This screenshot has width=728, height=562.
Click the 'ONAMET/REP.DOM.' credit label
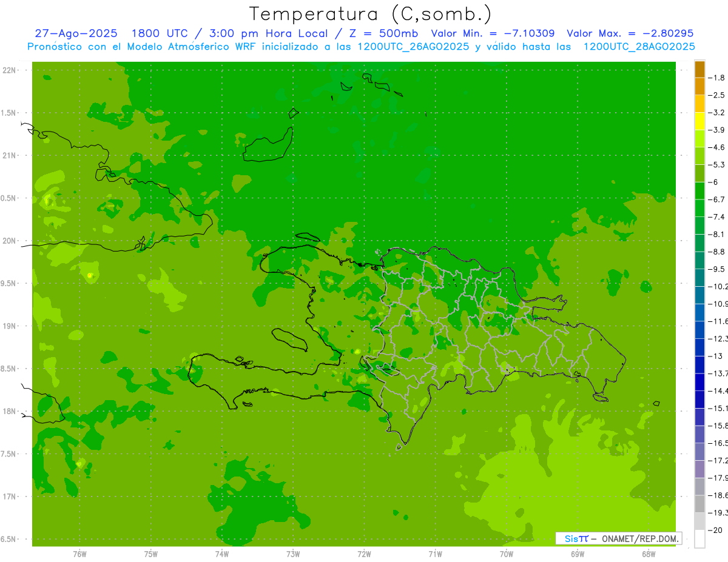click(639, 538)
